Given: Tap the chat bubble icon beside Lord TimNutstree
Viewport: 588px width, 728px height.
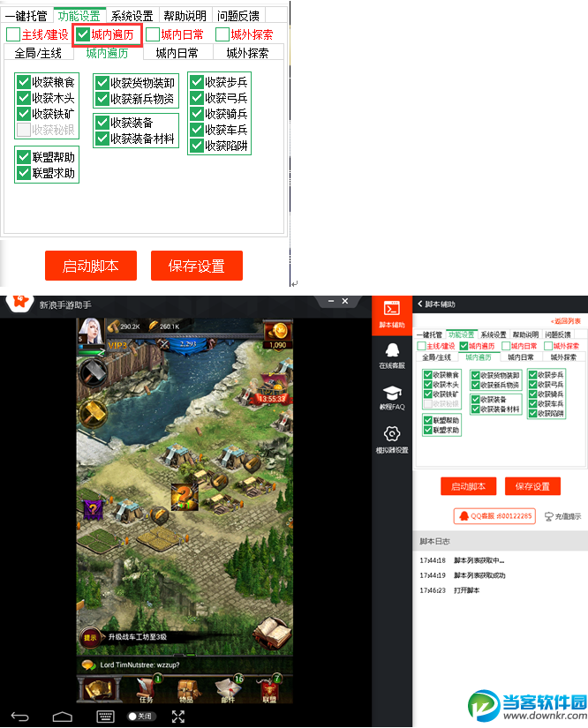Looking at the screenshot, I should [x=87, y=664].
